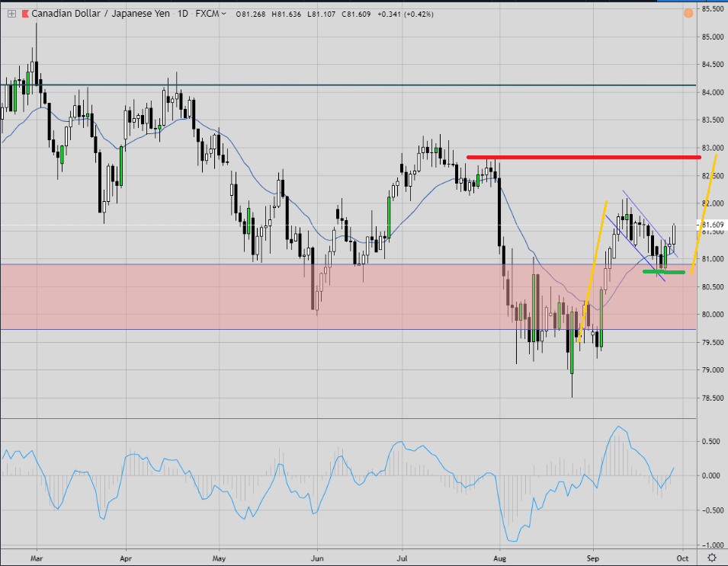The height and width of the screenshot is (566, 728).
Task: Click the May label on time axis
Action: (219, 558)
